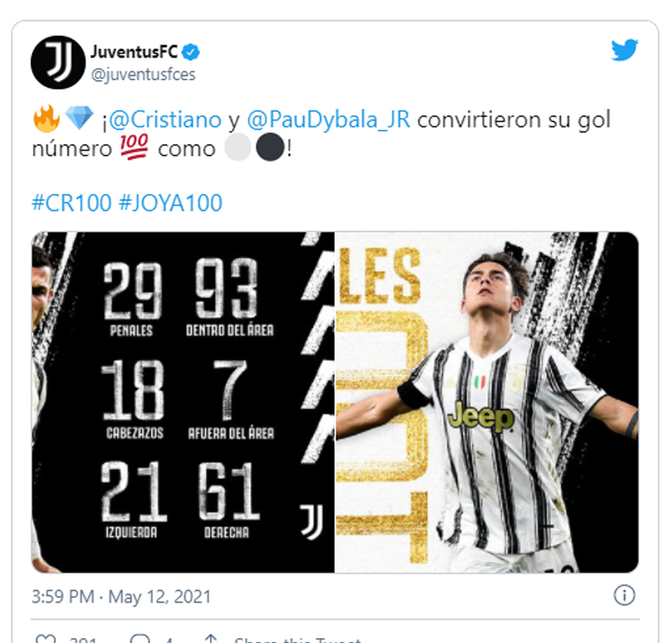
Task: Click the diamond emoji in tweet
Action: pos(80,118)
